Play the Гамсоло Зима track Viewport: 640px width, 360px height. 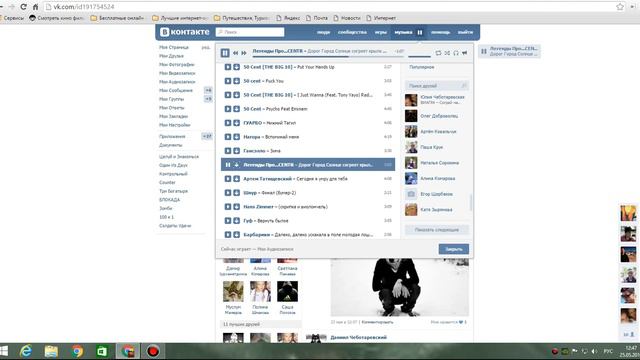click(x=228, y=151)
